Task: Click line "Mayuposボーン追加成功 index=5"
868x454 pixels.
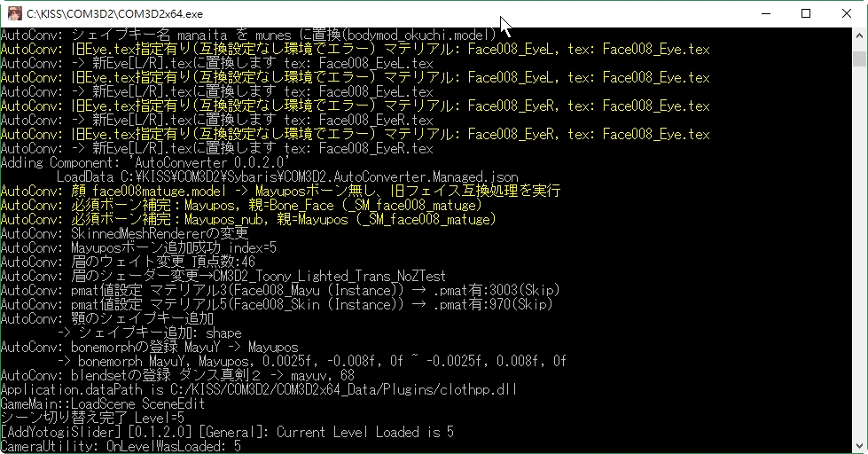Action: pos(138,247)
